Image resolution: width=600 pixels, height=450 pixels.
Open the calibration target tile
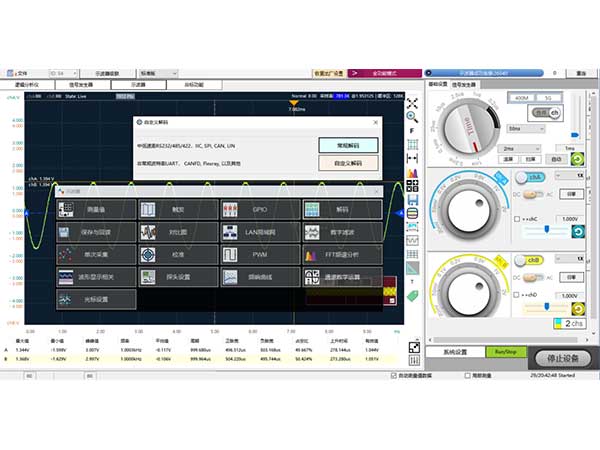178,254
